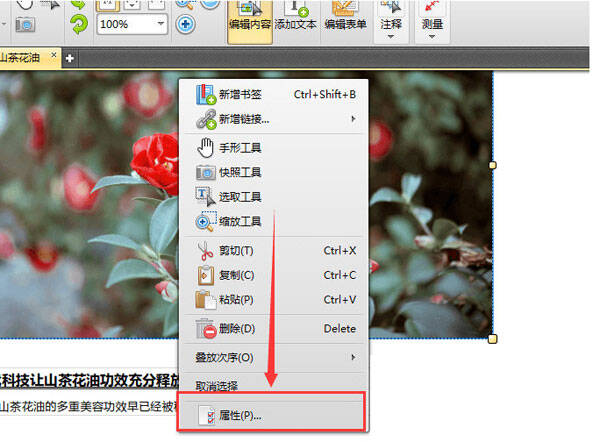Click 复制(C) in the menu
The width and height of the screenshot is (600, 442).
[274, 275]
